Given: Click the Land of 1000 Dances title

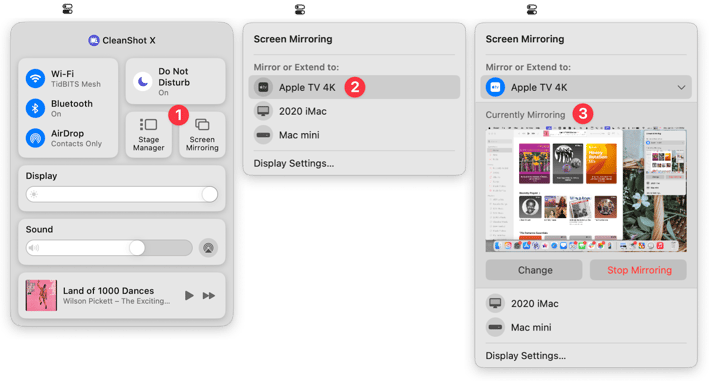Looking at the screenshot, I should (109, 291).
